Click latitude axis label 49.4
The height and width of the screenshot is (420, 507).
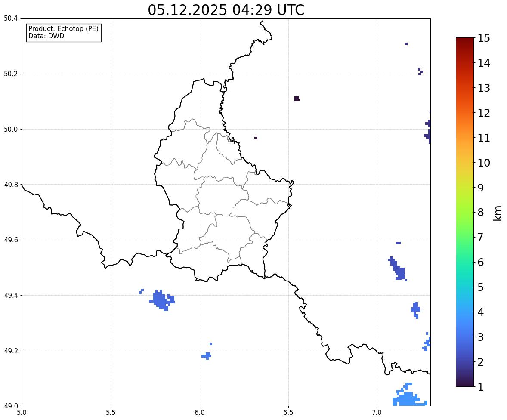pyautogui.click(x=11, y=296)
